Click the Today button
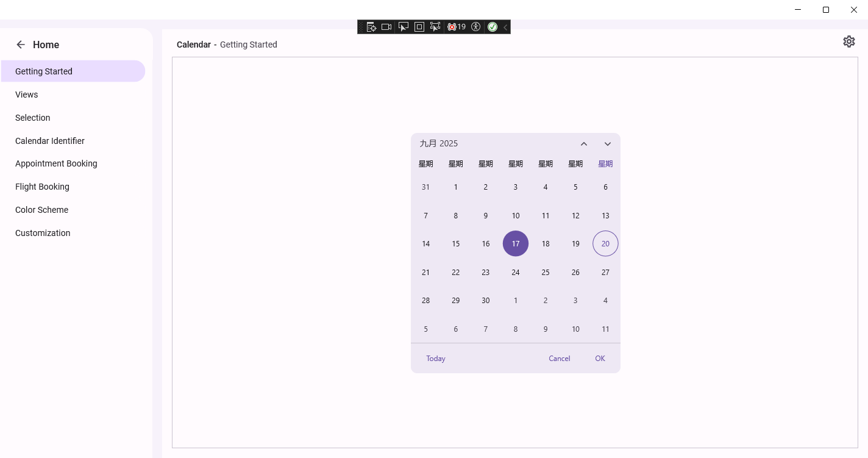The width and height of the screenshot is (868, 458). (436, 359)
